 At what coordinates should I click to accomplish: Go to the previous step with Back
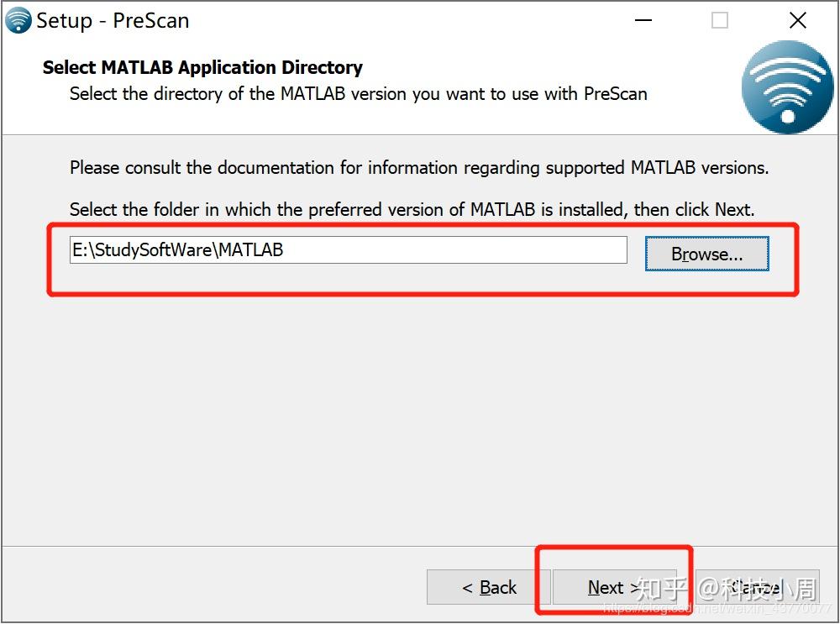[489, 588]
